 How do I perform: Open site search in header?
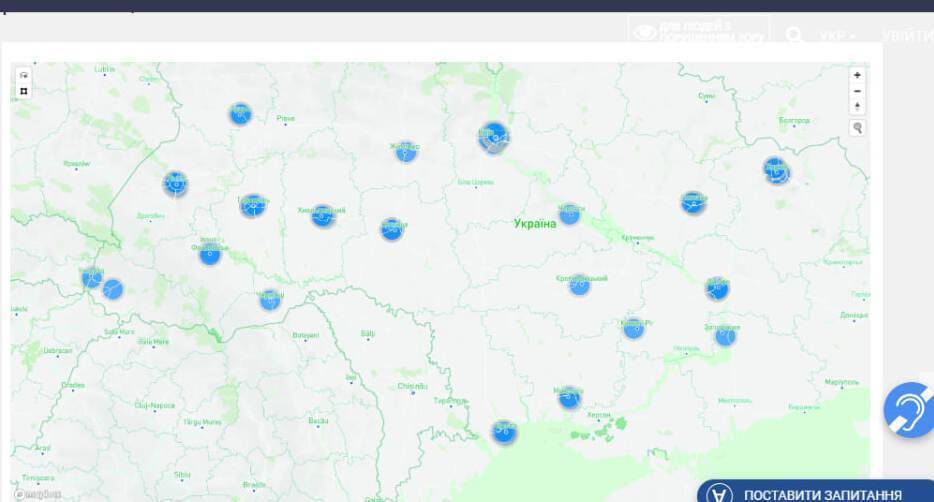[793, 35]
